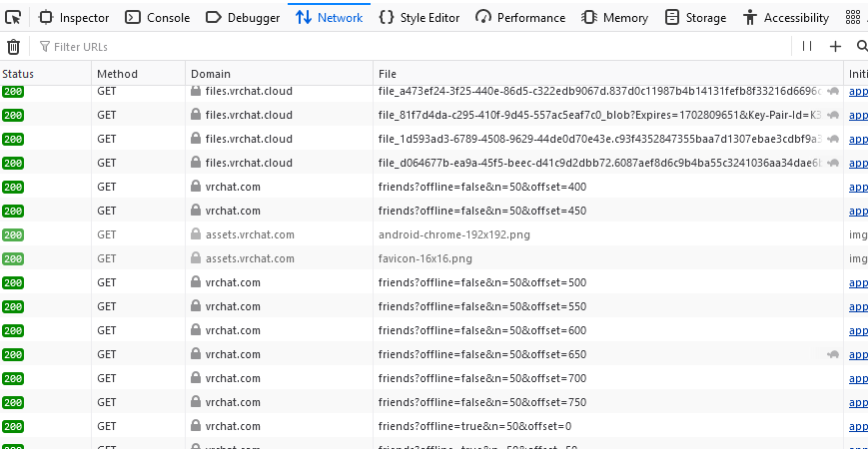Sort by File column header
The image size is (868, 449).
click(608, 74)
